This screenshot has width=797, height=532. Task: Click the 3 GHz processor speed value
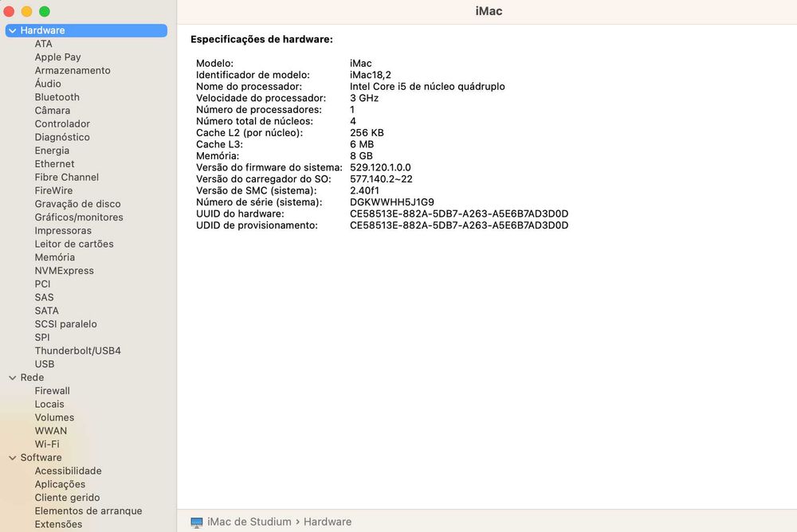point(364,98)
